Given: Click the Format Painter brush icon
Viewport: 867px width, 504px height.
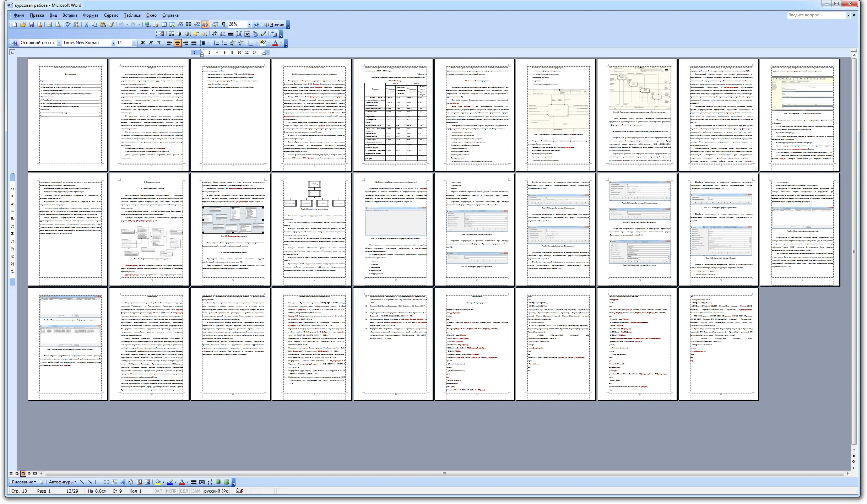Looking at the screenshot, I should (112, 25).
